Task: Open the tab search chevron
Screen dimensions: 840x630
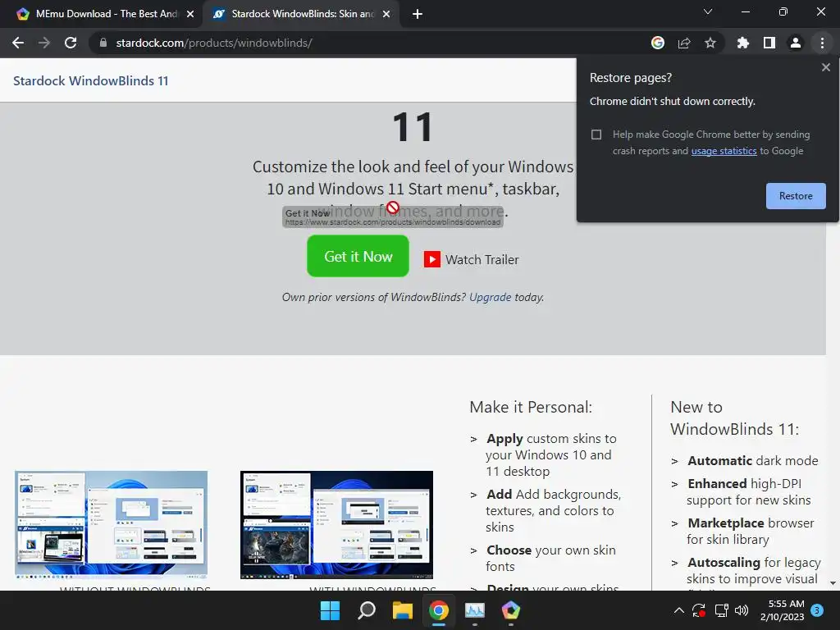Action: coord(708,11)
